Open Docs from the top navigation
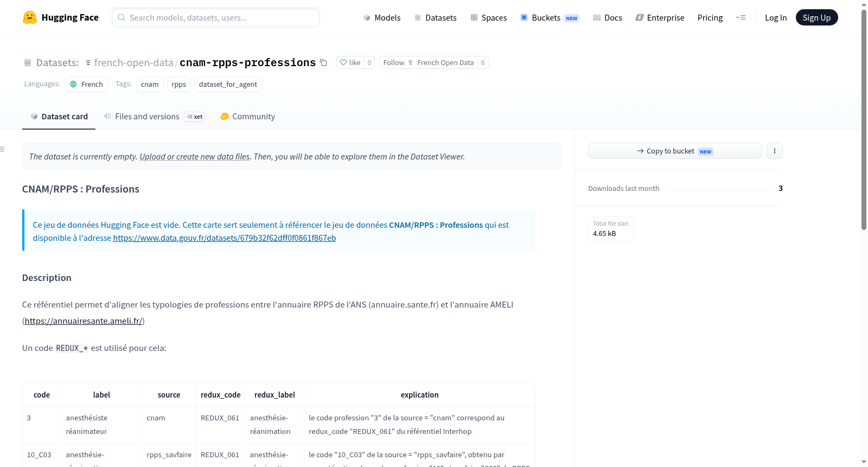Screen dimensions: 868x467 (608, 17)
